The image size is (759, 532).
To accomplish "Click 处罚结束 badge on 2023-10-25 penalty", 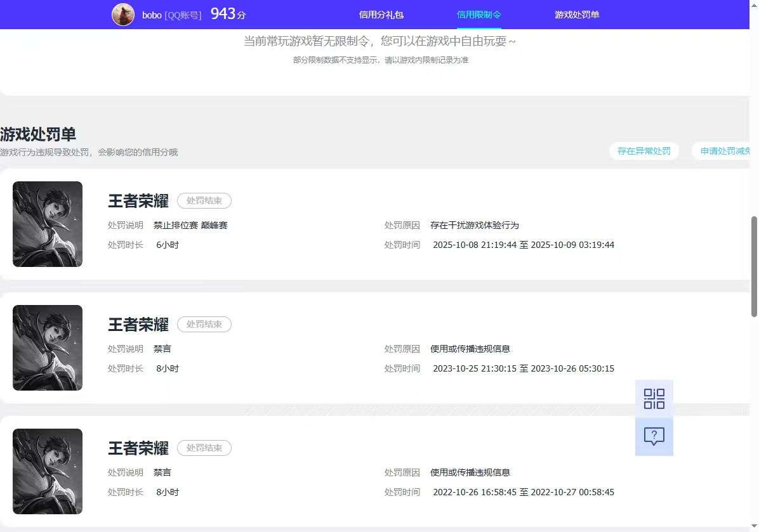I will pos(204,324).
